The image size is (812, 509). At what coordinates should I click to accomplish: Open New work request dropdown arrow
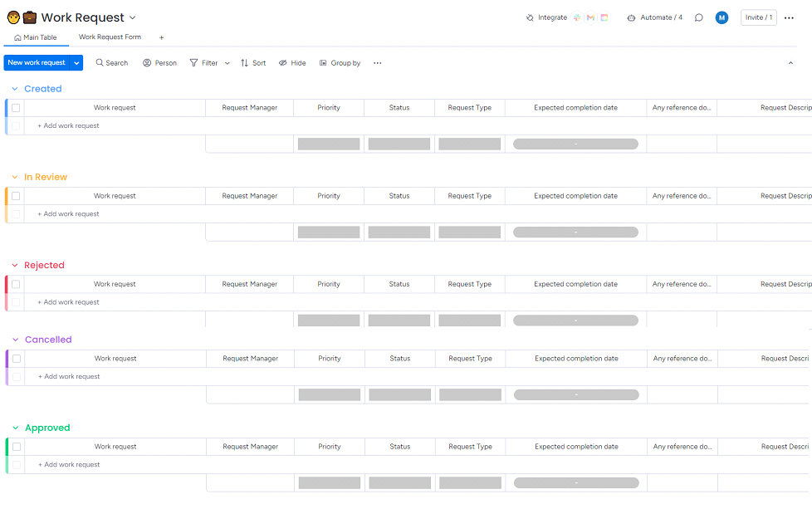[x=76, y=62]
